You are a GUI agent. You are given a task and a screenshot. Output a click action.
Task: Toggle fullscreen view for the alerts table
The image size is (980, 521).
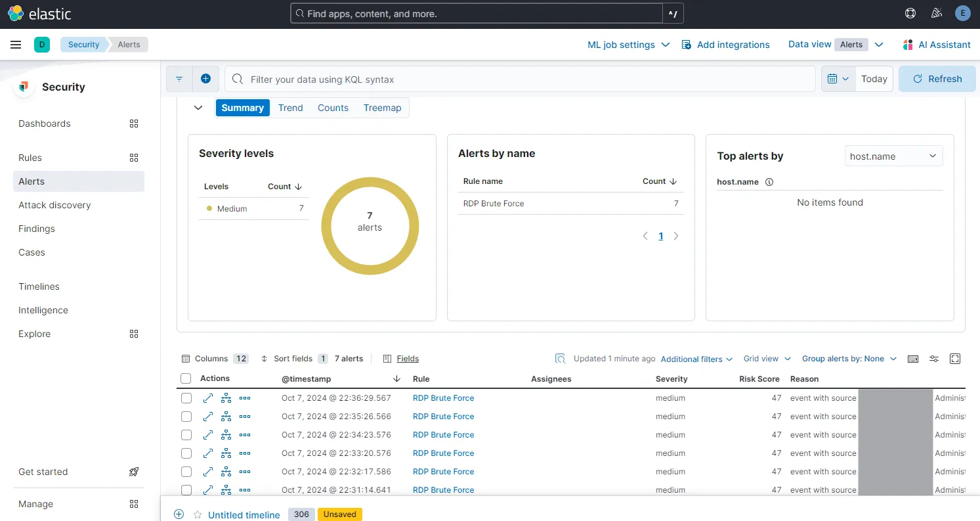(x=955, y=359)
